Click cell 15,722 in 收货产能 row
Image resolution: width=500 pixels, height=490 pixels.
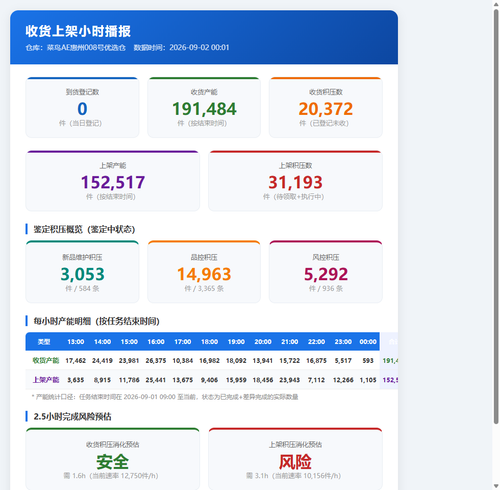(x=290, y=361)
